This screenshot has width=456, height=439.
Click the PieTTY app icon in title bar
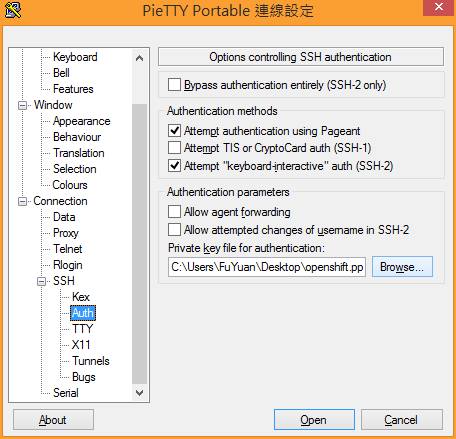tap(12, 10)
